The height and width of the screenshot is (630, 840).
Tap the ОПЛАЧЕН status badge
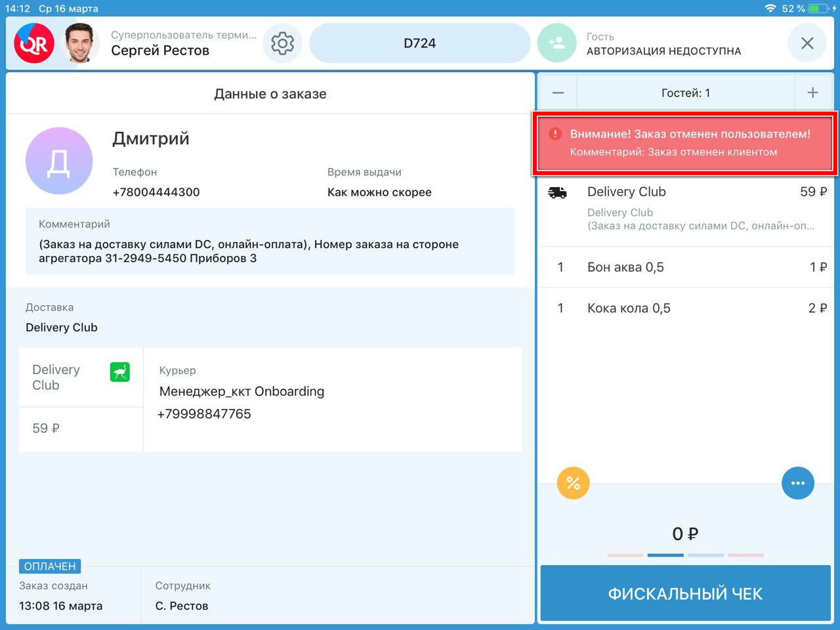click(50, 566)
